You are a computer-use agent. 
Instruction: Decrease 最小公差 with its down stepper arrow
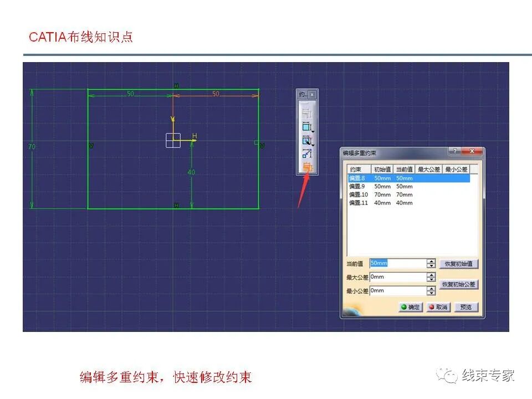pos(431,294)
